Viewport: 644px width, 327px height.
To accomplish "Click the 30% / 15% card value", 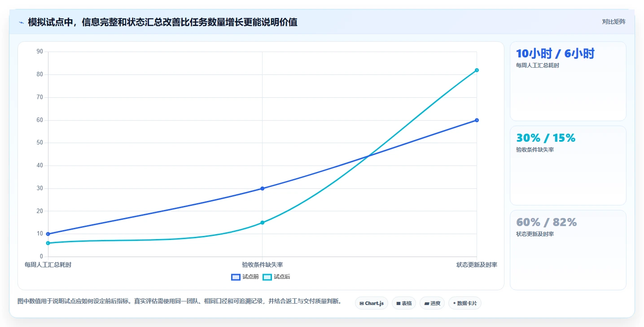I will [x=546, y=138].
